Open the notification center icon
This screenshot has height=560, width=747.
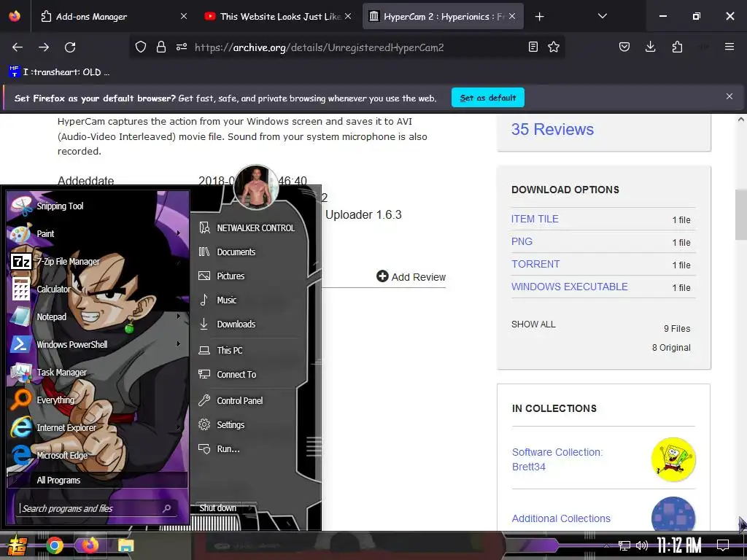pyautogui.click(x=723, y=545)
